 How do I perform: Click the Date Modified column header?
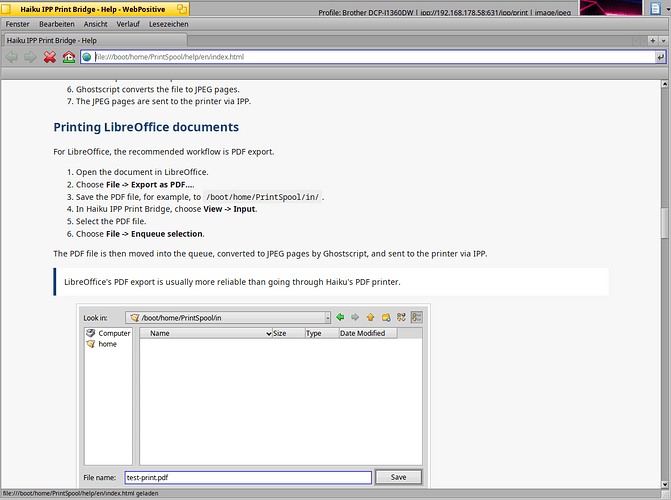point(368,333)
